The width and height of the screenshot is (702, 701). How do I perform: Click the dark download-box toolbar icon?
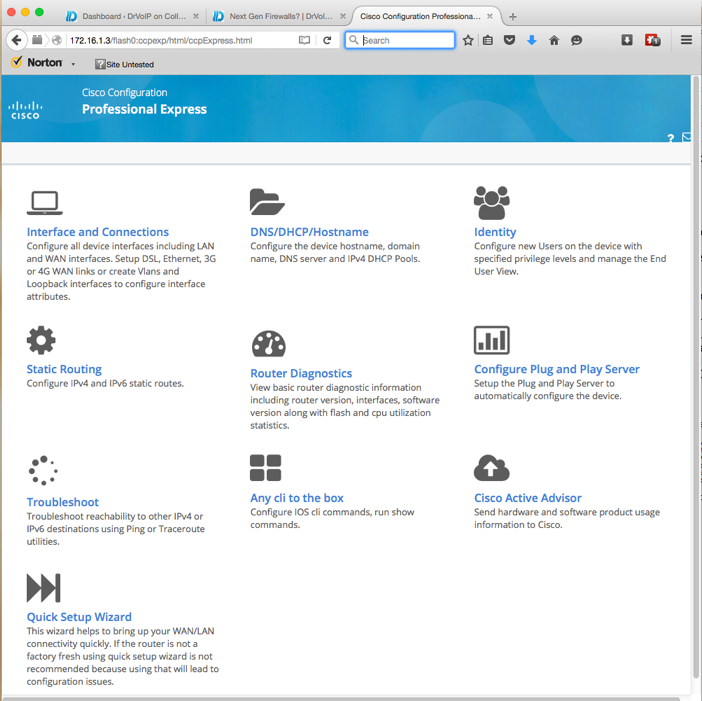click(627, 40)
